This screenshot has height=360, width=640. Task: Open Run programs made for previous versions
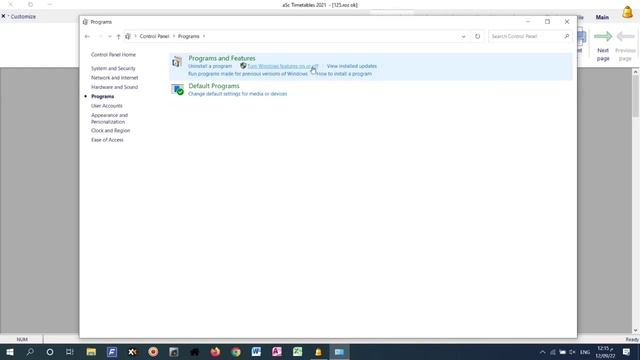[x=248, y=74]
